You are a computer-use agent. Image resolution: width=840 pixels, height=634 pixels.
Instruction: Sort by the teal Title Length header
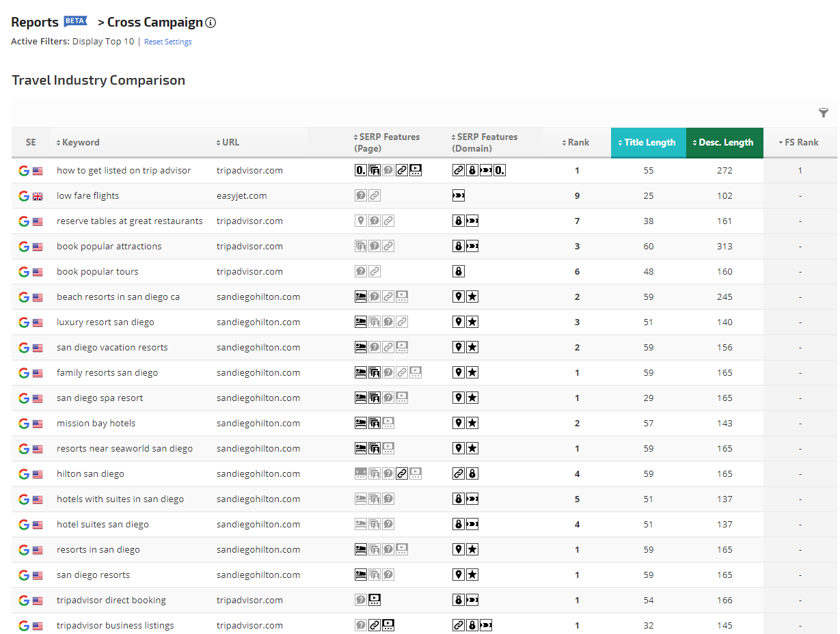tap(649, 143)
